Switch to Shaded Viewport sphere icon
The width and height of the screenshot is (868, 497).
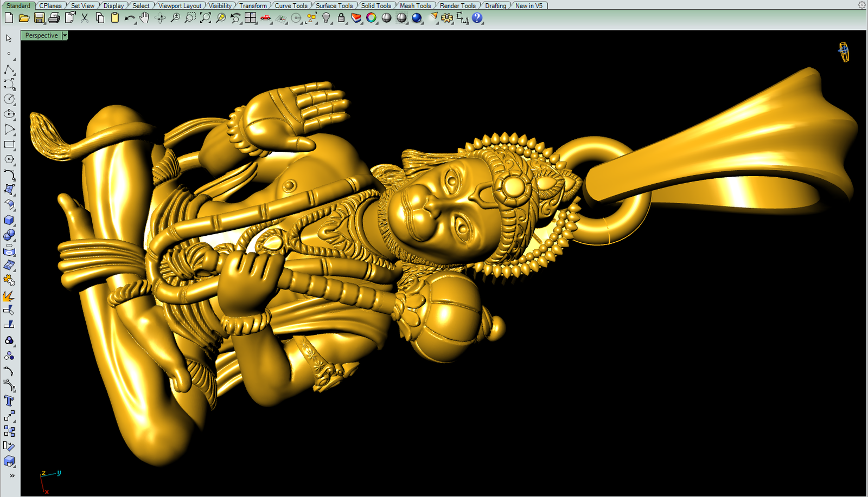point(386,18)
